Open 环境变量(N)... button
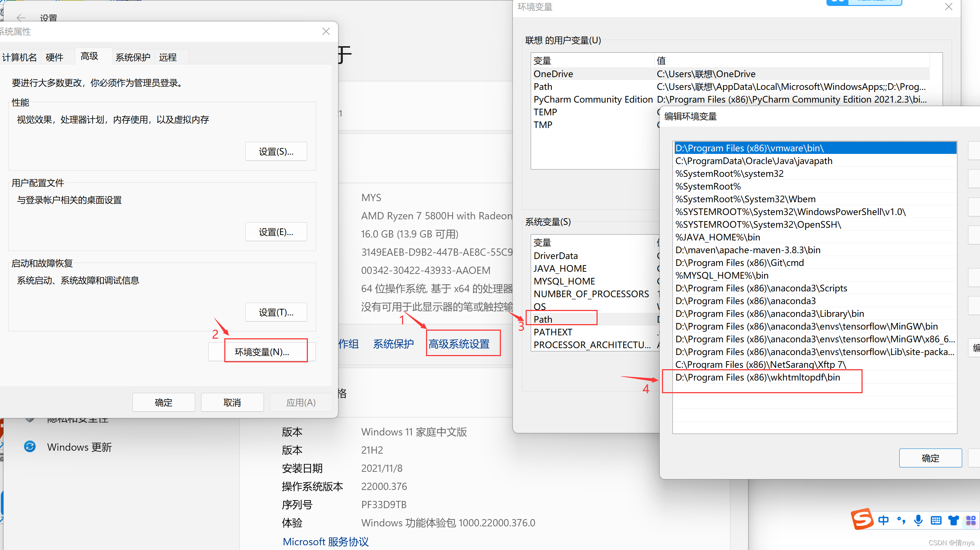Screen dimensions: 980x550 tap(262, 352)
